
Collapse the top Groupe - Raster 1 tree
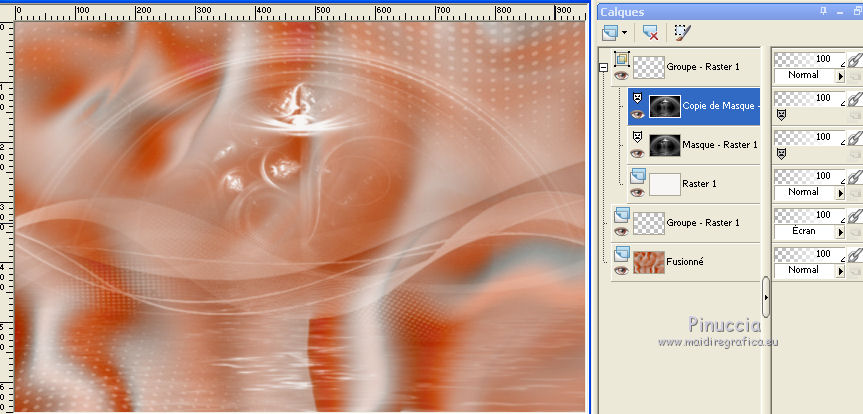pos(604,67)
